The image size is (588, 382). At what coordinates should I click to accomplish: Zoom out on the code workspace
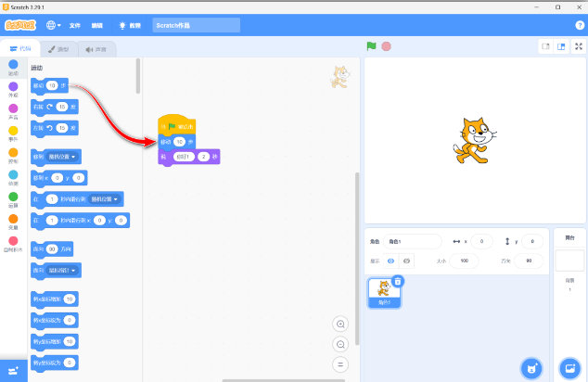pos(340,344)
